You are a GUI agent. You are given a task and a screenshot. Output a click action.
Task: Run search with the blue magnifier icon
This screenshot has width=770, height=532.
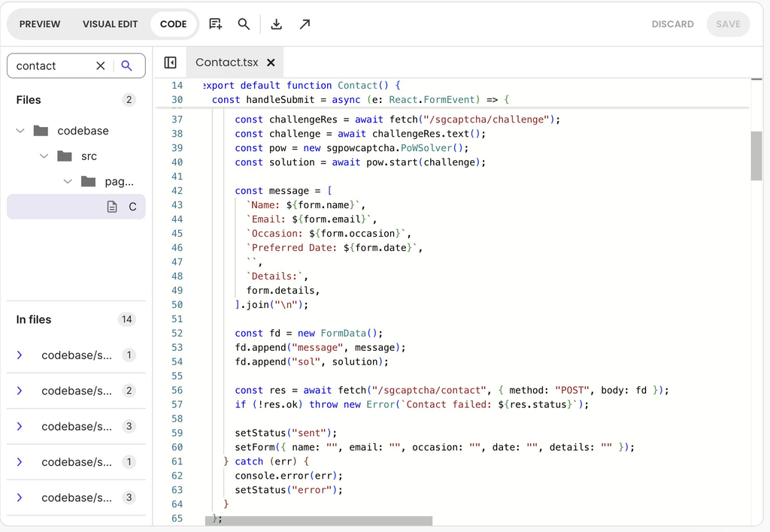pos(126,66)
